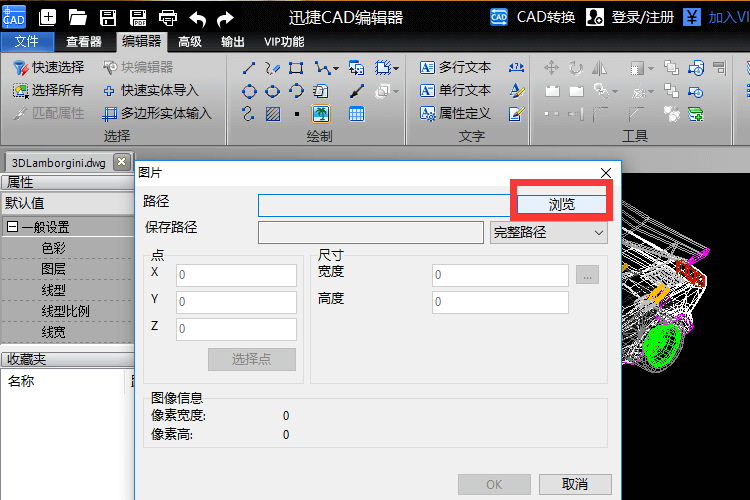750x500 pixels.
Task: Click the Save as PDF icon
Action: (x=138, y=18)
